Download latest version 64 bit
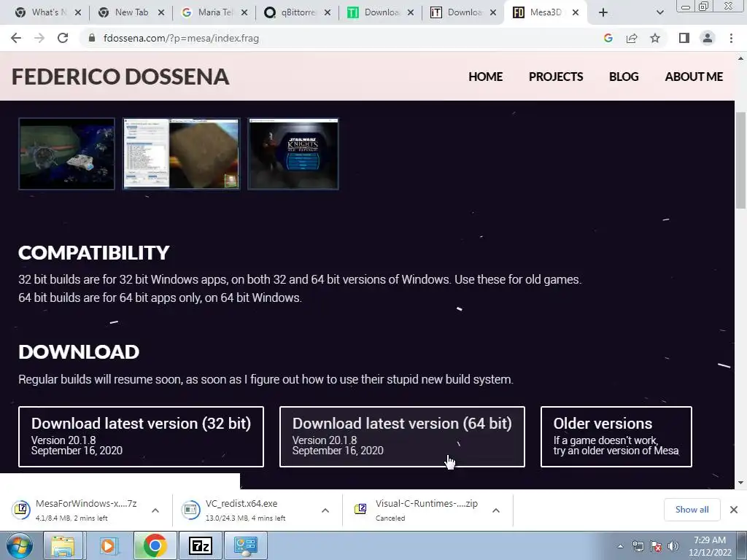747x560 pixels. coord(402,437)
